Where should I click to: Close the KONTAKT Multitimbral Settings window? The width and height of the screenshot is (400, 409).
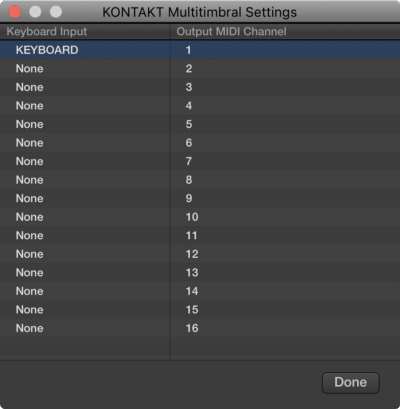click(15, 12)
